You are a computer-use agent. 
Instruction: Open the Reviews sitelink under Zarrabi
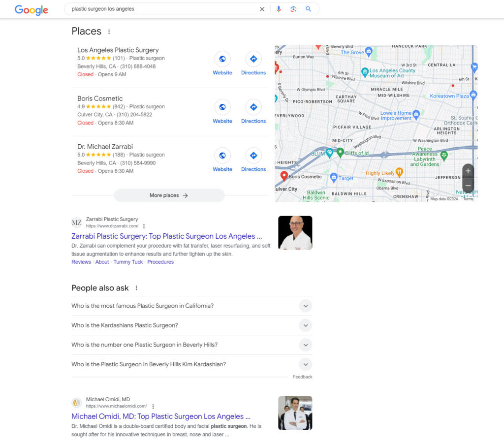point(81,262)
